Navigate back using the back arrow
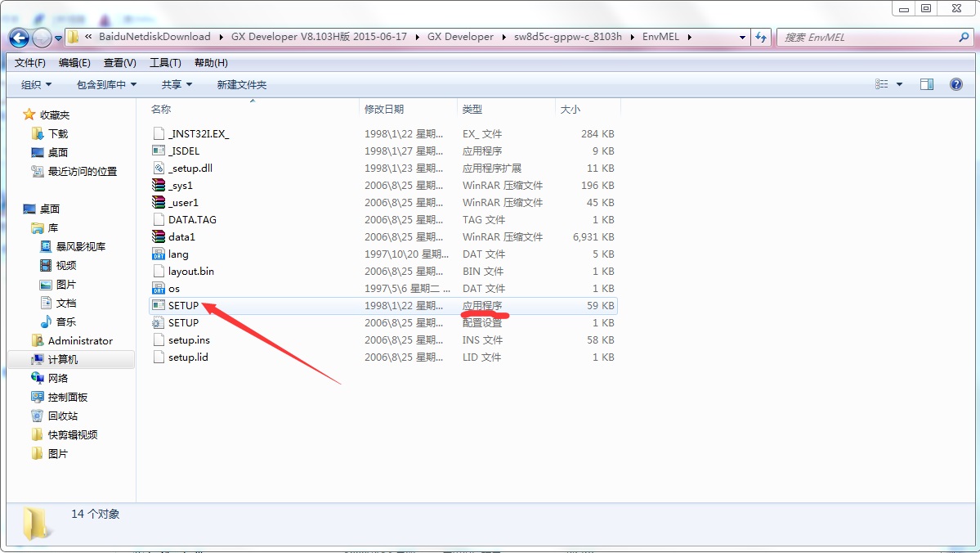Viewport: 980px width, 553px height. click(18, 37)
